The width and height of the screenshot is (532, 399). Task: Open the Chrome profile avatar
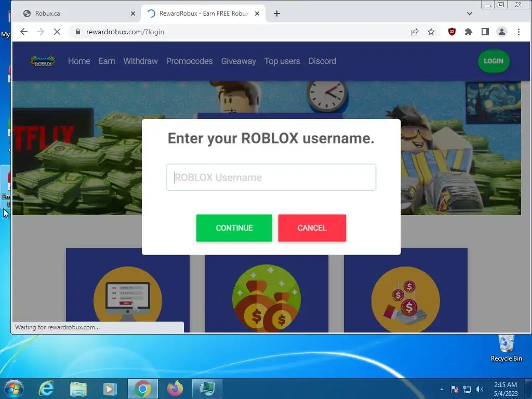[x=501, y=32]
